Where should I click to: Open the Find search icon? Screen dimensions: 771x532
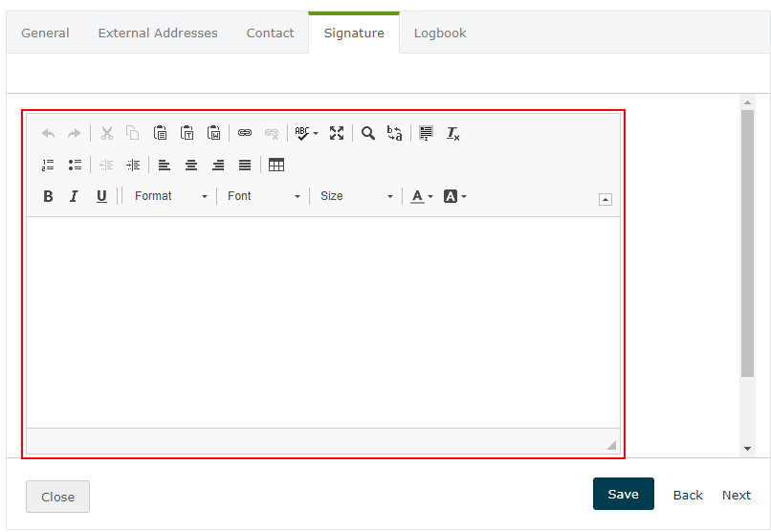coord(368,134)
